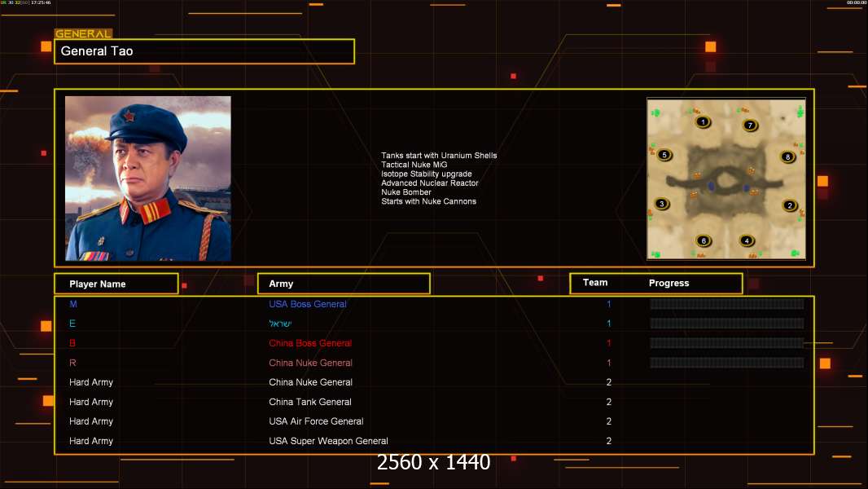Click the GENERAL label tag

83,33
